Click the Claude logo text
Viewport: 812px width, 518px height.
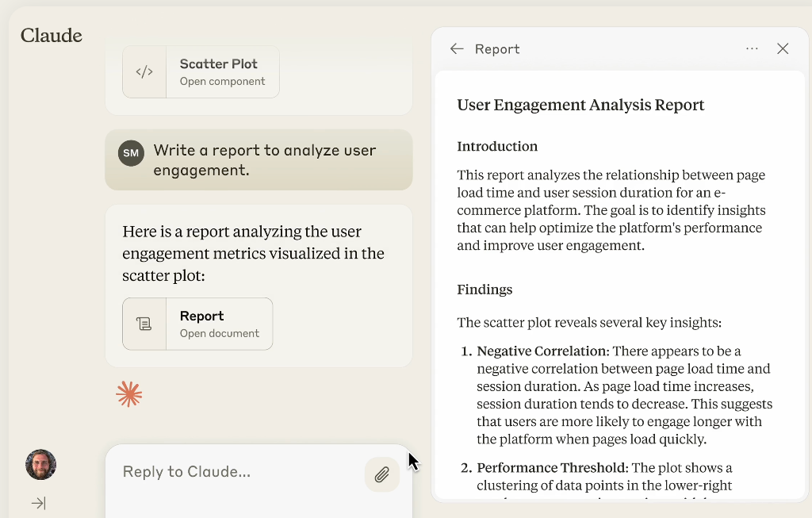(52, 36)
